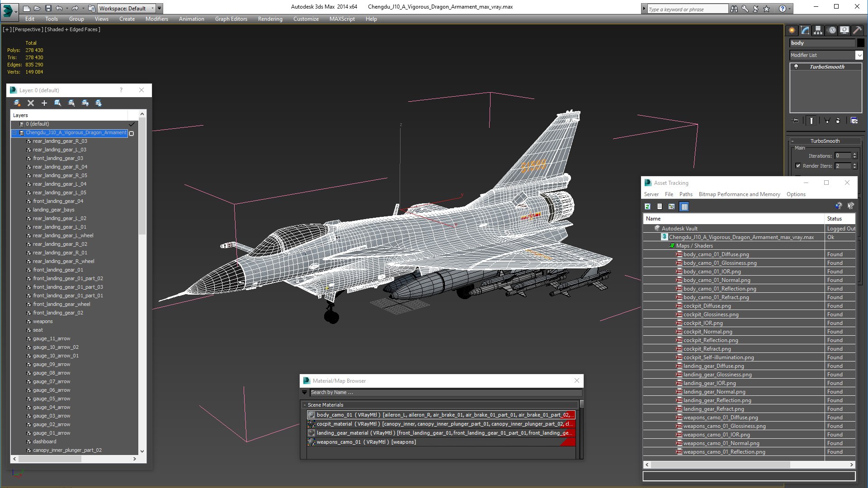Viewport: 868px width, 488px height.
Task: Open the quick access toolbar customize arrow
Action: 159,8
